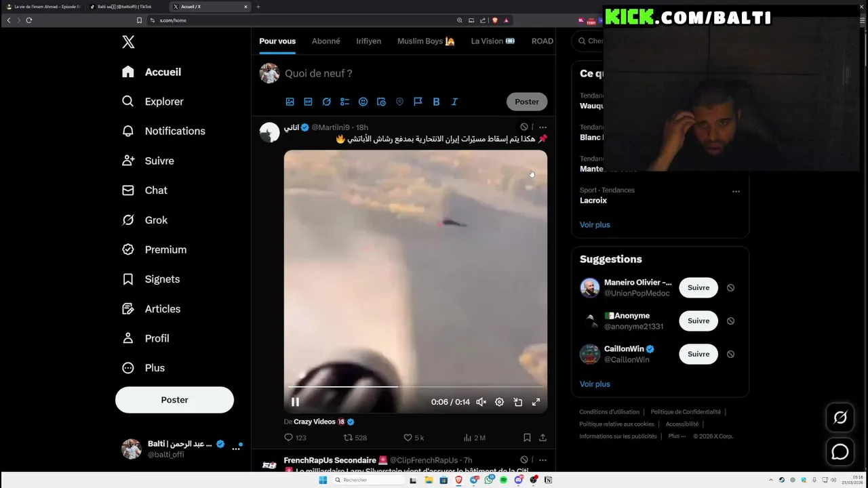Expand the video to fullscreen
This screenshot has width=868, height=488.
[x=536, y=402]
